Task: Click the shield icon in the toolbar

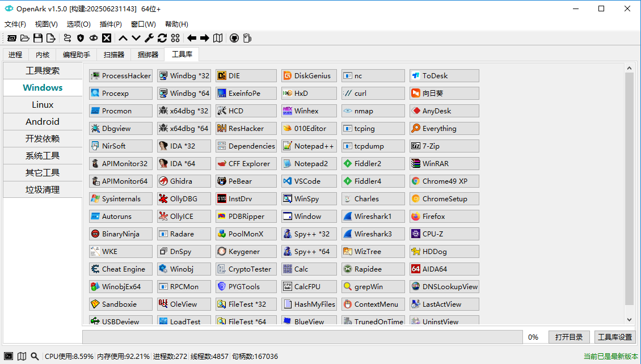Action: (x=79, y=38)
